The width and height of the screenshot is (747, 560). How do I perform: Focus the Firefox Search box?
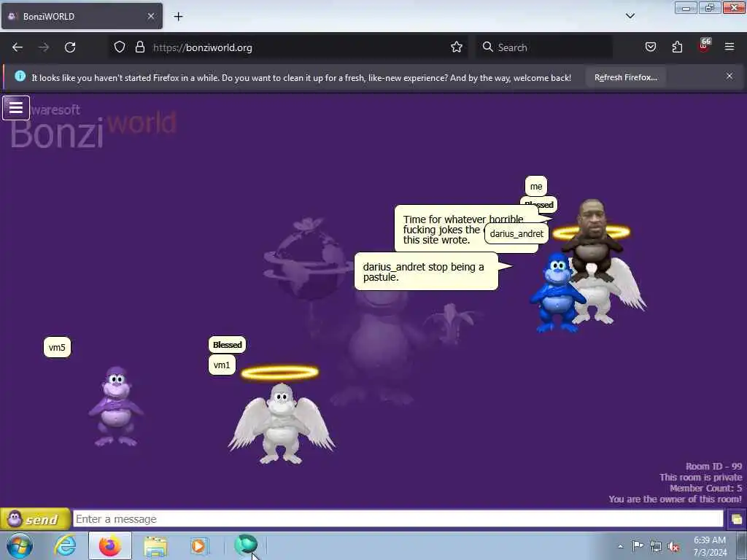[x=544, y=47]
